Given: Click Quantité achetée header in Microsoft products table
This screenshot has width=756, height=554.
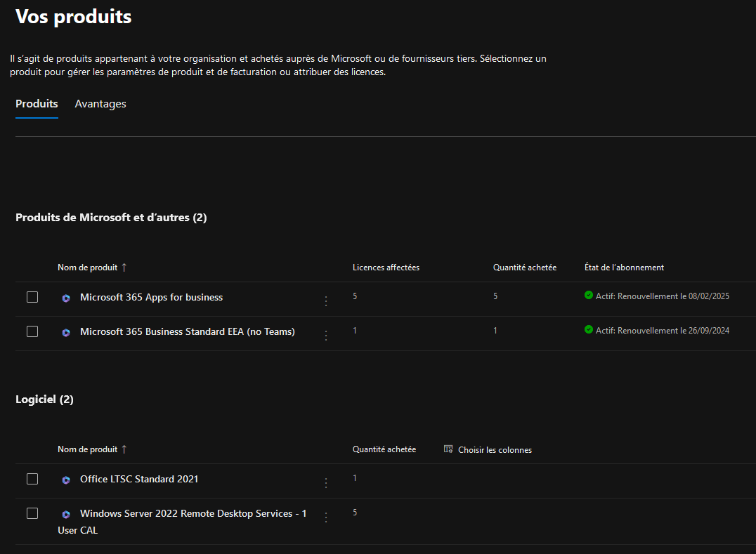Looking at the screenshot, I should 525,268.
